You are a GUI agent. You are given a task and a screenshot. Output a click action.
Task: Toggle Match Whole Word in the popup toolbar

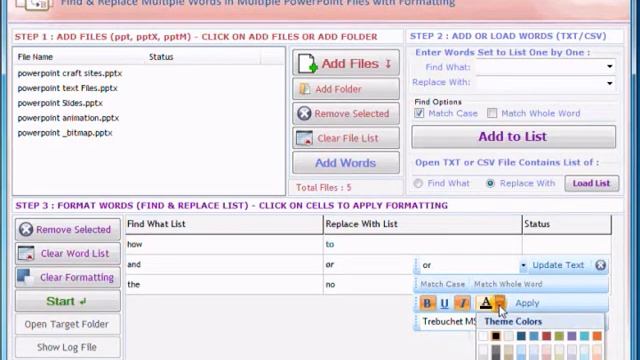[x=508, y=284]
